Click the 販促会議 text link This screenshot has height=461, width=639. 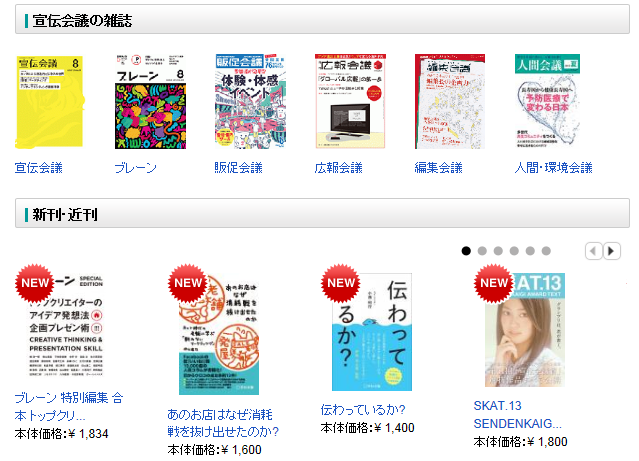click(x=238, y=168)
